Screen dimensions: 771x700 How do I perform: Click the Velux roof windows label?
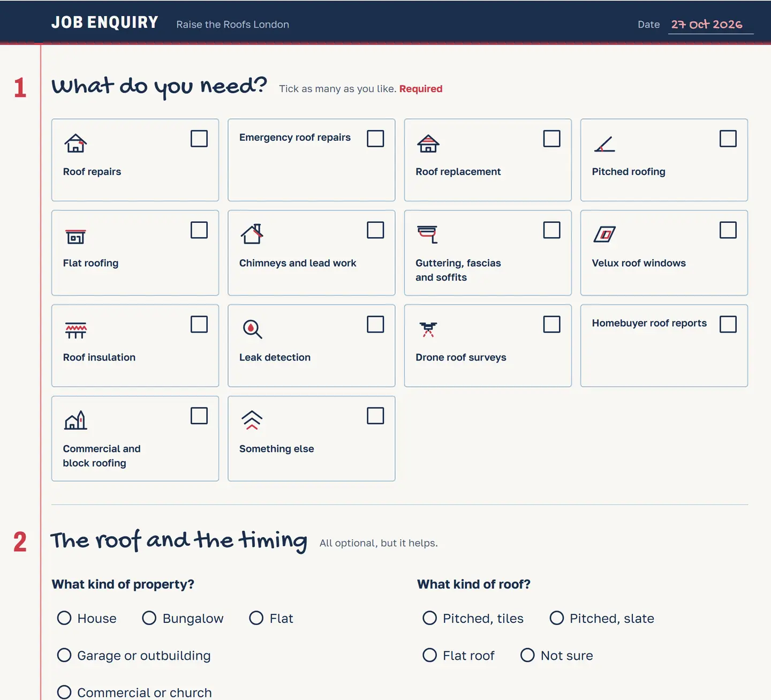tap(639, 263)
